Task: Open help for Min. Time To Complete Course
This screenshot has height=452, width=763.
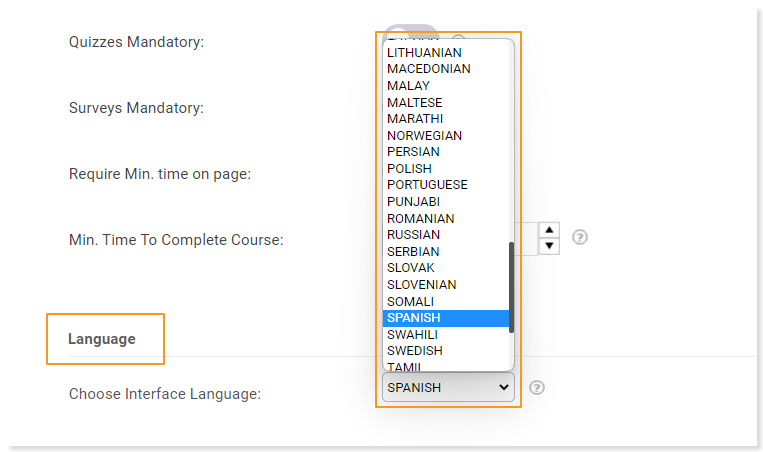Action: [580, 237]
